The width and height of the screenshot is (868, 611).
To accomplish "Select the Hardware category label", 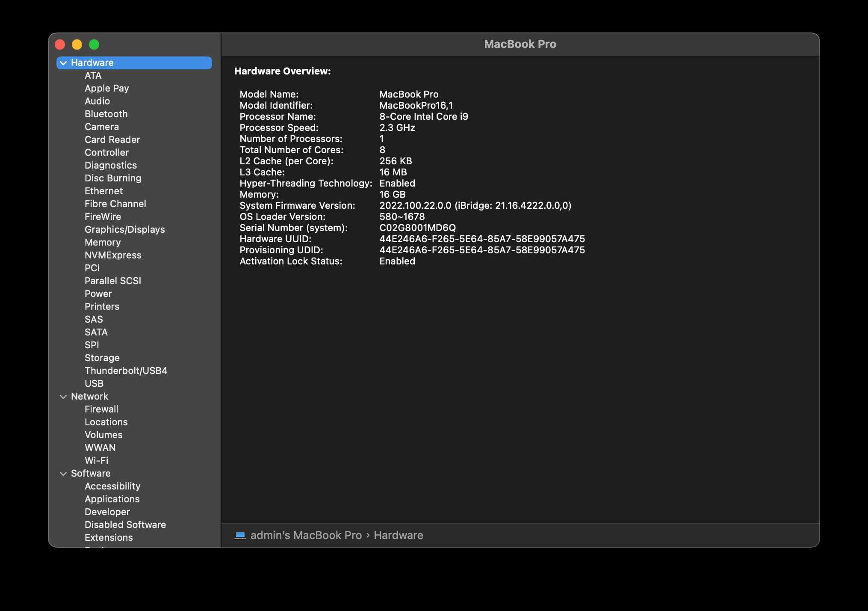I will [92, 63].
